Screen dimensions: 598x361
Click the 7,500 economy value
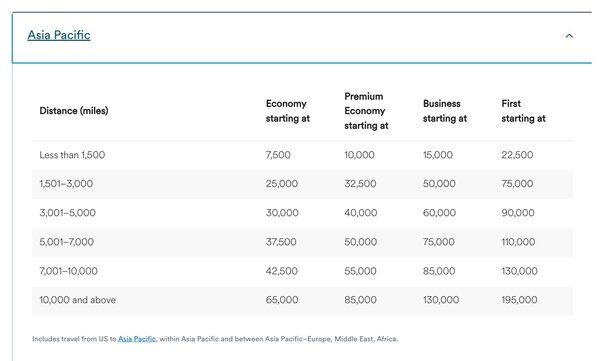click(278, 155)
